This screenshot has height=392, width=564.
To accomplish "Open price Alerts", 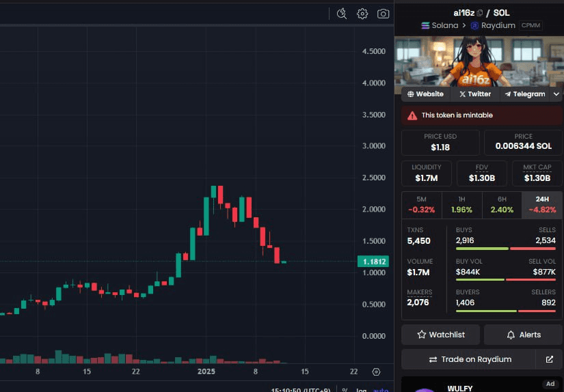I will 524,335.
